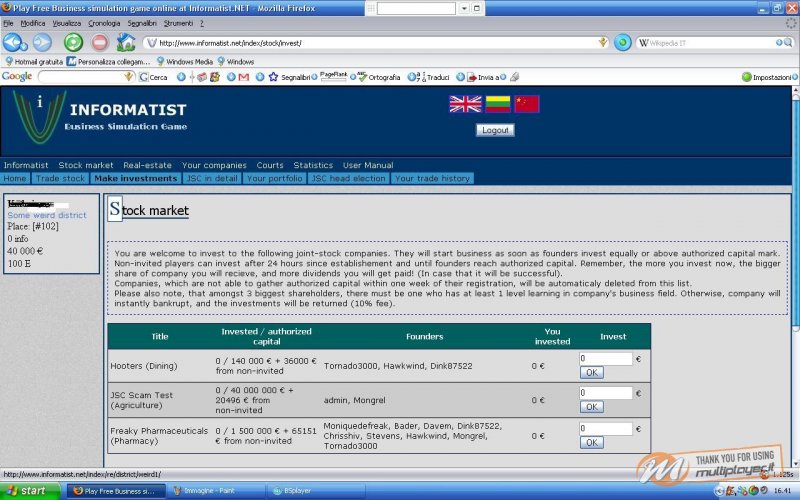Click the Traduci translate icon
Image resolution: width=800 pixels, height=500 pixels.
(421, 77)
